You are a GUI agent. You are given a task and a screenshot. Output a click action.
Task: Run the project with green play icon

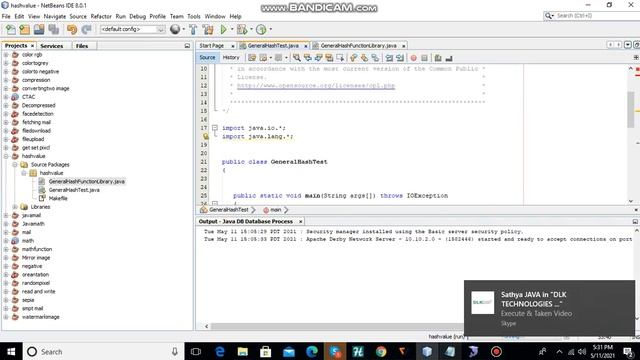click(223, 29)
